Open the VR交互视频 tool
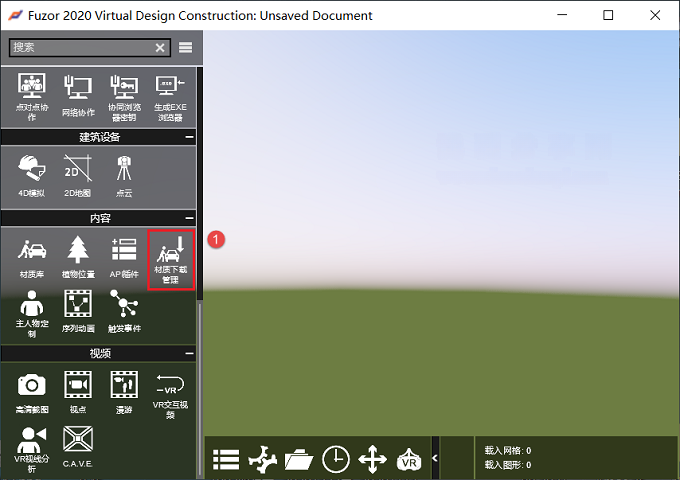680x480 pixels. [170, 395]
